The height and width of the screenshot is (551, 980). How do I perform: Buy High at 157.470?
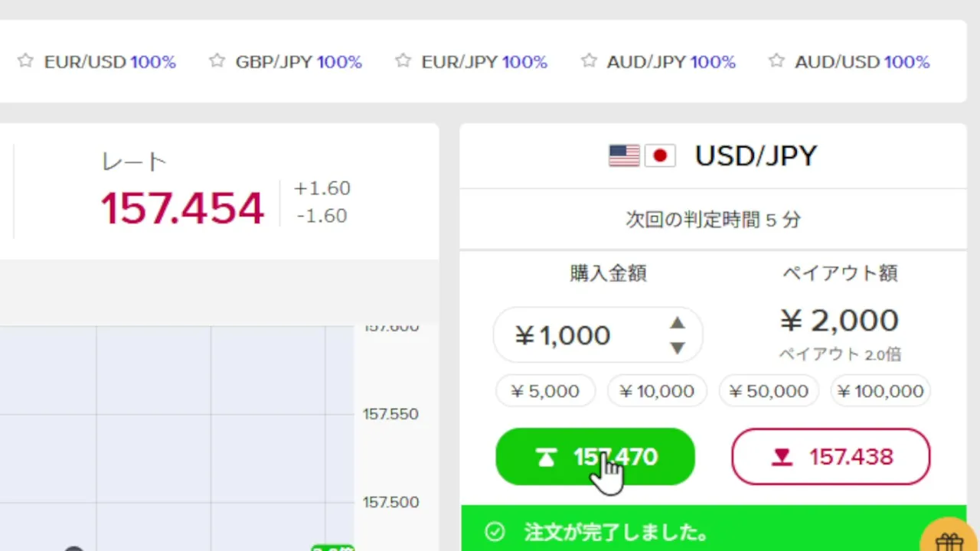(x=595, y=457)
